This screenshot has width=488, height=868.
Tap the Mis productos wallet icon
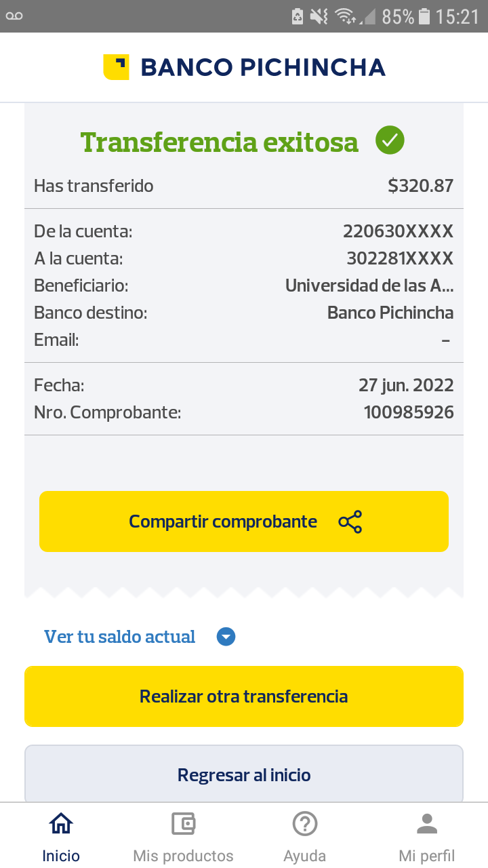183,824
